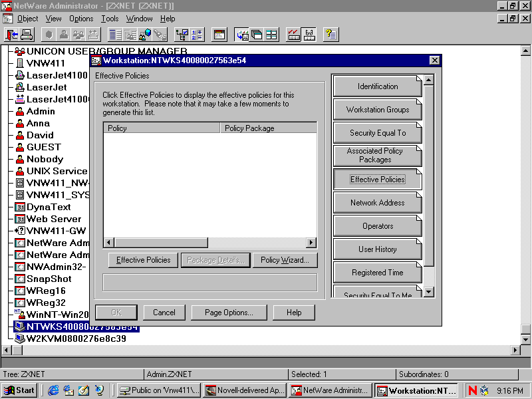Click the blue grid list toolbar icon
Screen dimensions: 532x399
coord(115,35)
